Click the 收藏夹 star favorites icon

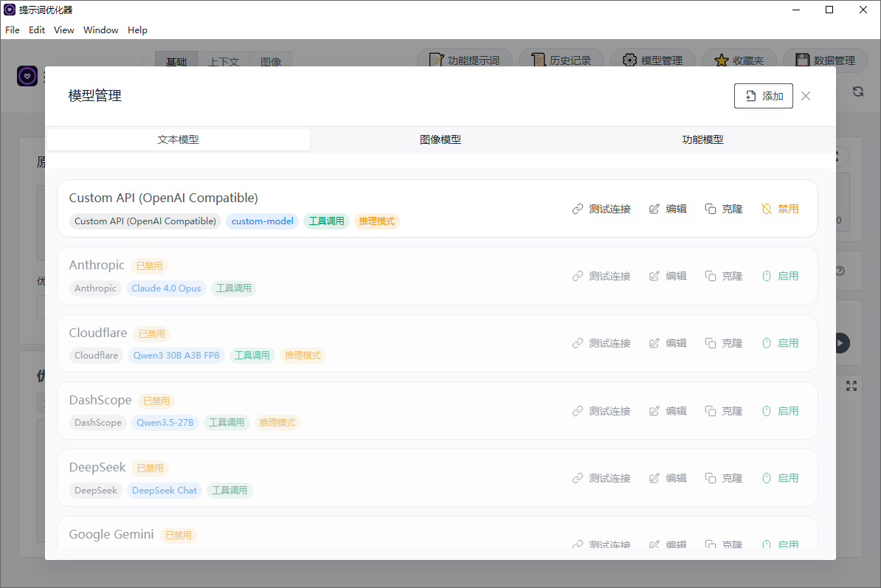tap(721, 60)
